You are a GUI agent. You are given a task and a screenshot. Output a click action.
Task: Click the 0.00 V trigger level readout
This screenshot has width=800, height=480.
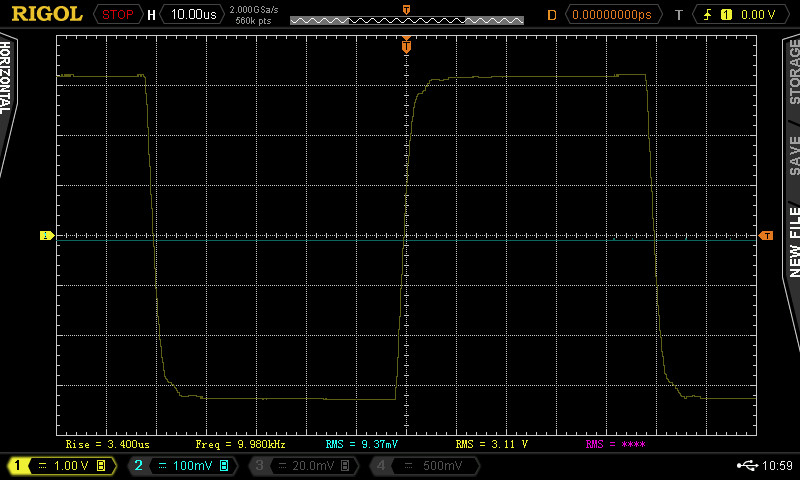point(758,14)
